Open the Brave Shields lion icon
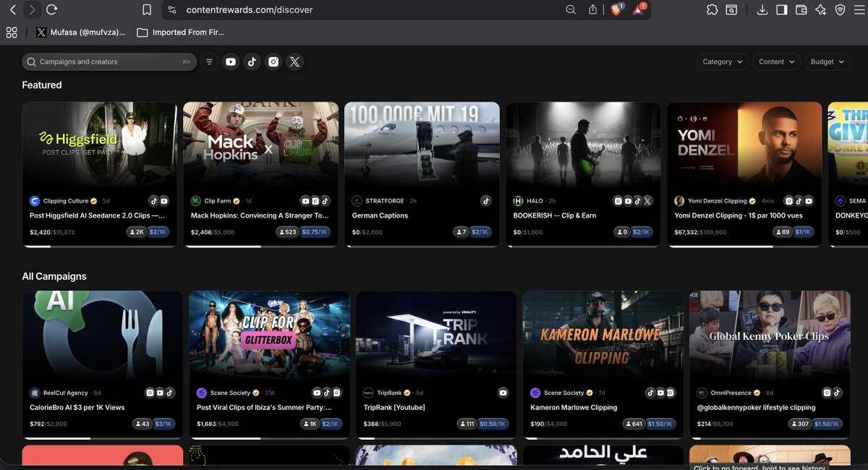 tap(616, 10)
